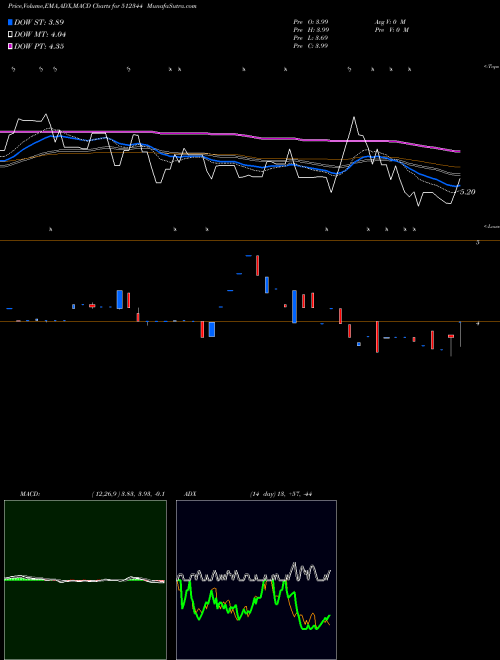Click the ADX (14 day) values text

pos(280,494)
